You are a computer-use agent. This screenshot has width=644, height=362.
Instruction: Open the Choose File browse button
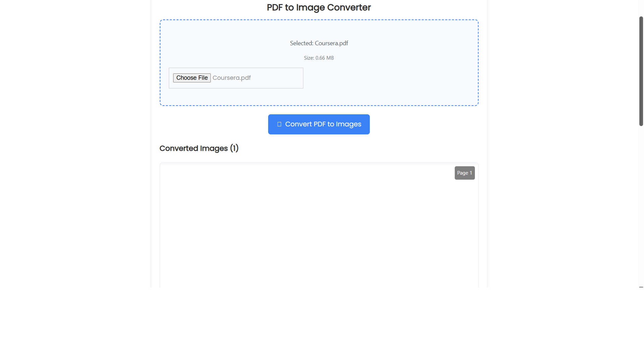point(192,78)
